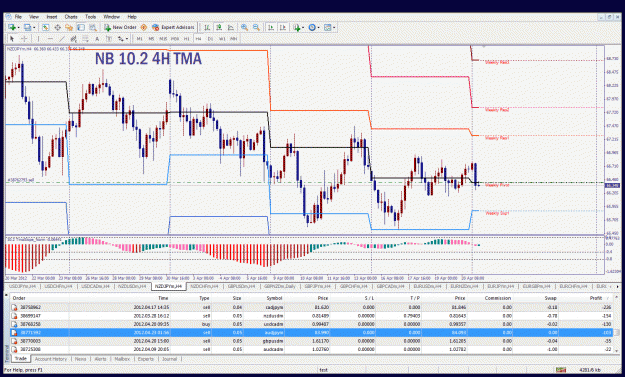
Task: Open the Periods clock icon
Action: coord(312,27)
